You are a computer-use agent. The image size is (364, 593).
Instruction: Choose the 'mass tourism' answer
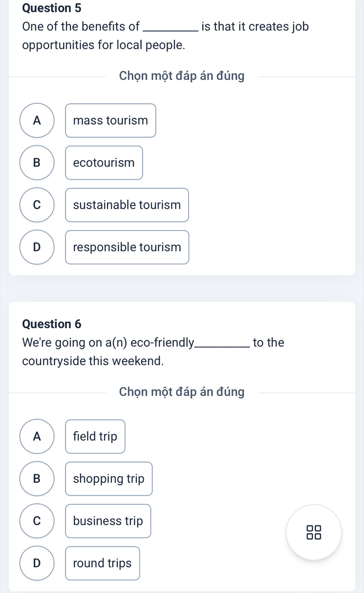point(110,120)
